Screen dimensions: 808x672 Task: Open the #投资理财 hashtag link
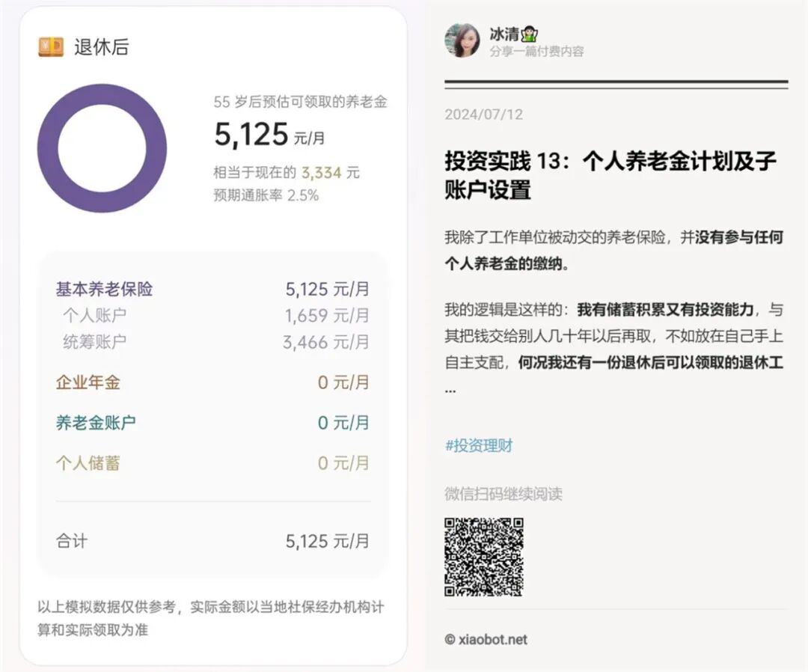click(x=479, y=445)
